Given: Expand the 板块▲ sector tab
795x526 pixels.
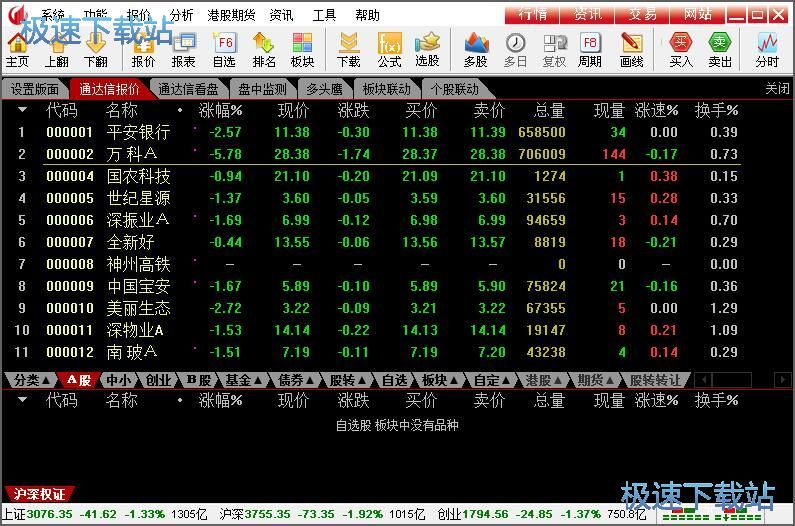Looking at the screenshot, I should [440, 380].
